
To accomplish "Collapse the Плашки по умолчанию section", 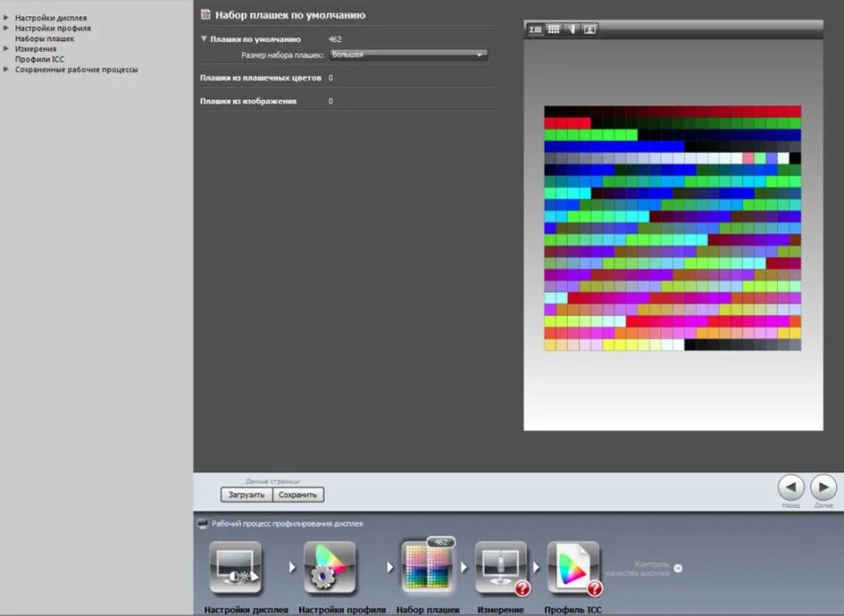I will (204, 38).
